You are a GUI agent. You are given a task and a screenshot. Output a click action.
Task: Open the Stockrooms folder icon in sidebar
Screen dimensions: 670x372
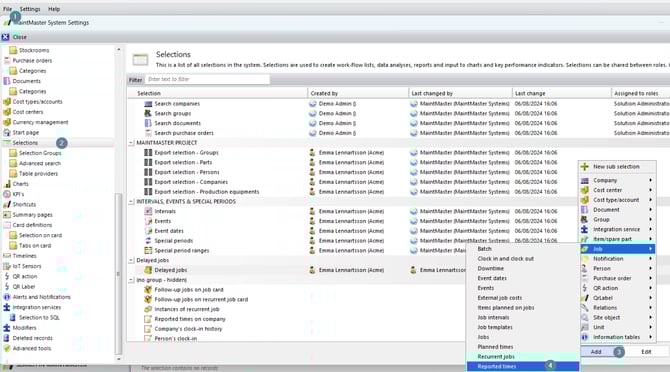pos(13,50)
